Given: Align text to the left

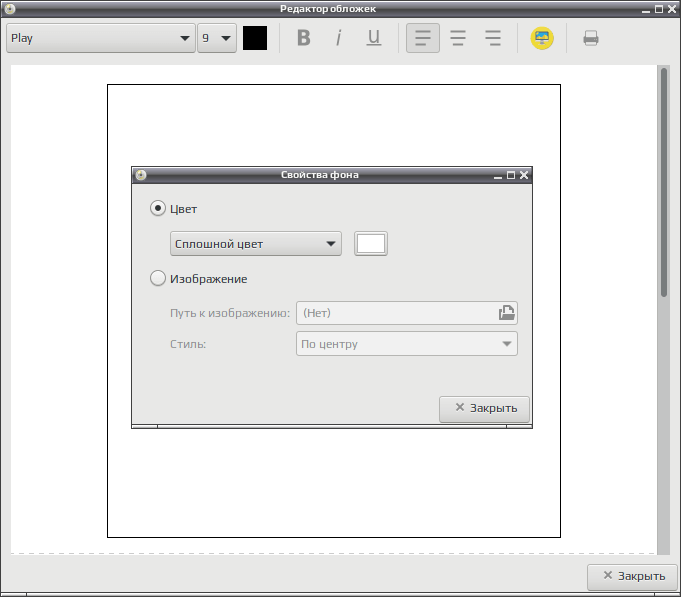Looking at the screenshot, I should click(423, 38).
